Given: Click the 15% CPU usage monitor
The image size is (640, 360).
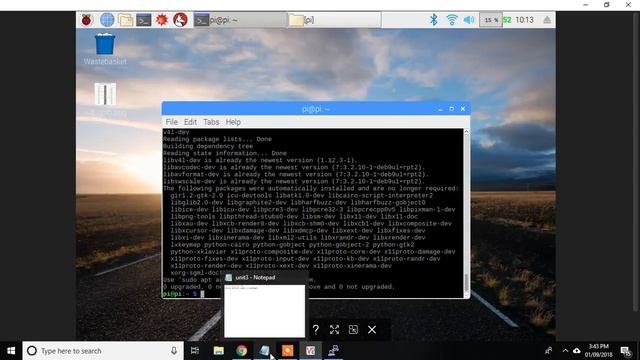Looking at the screenshot, I should tap(491, 20).
